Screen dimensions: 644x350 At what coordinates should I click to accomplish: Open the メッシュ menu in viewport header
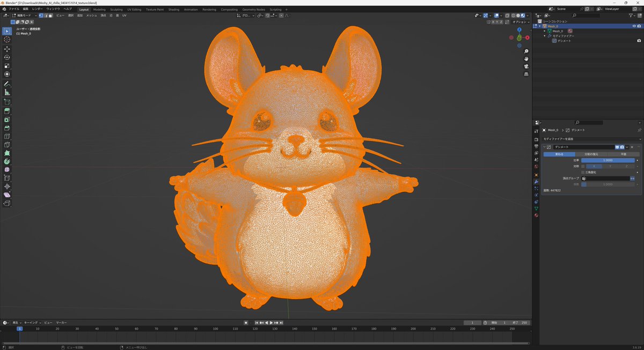pyautogui.click(x=91, y=16)
